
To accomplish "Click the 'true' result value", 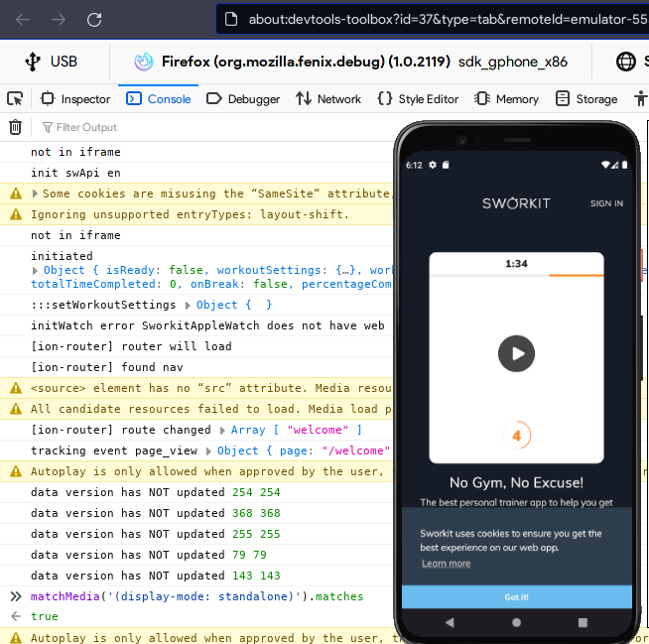I will [45, 616].
